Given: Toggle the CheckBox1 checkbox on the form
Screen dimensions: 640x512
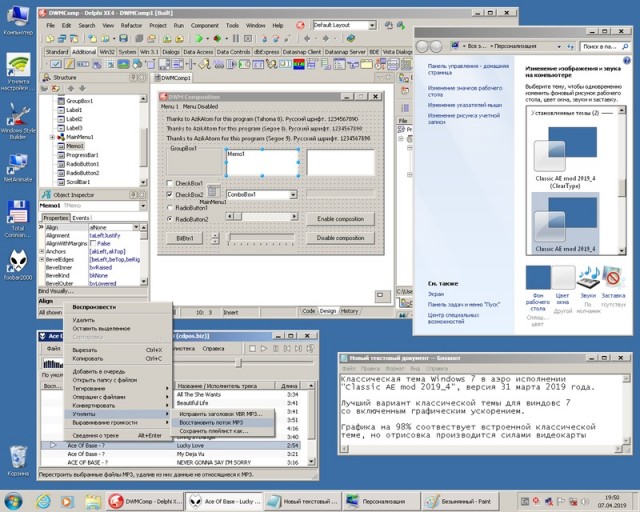Looking at the screenshot, I should click(169, 183).
